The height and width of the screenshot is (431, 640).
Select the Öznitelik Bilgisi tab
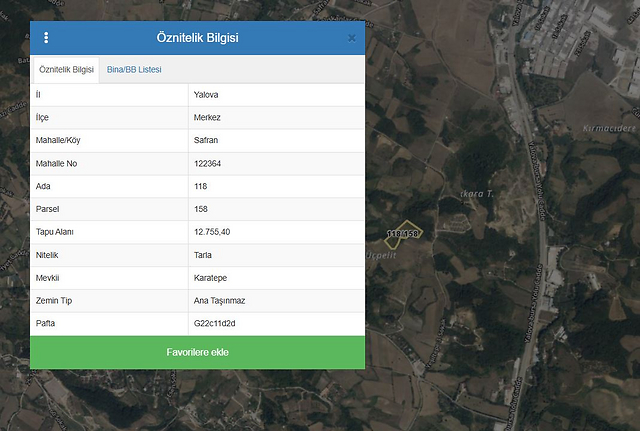pyautogui.click(x=66, y=70)
